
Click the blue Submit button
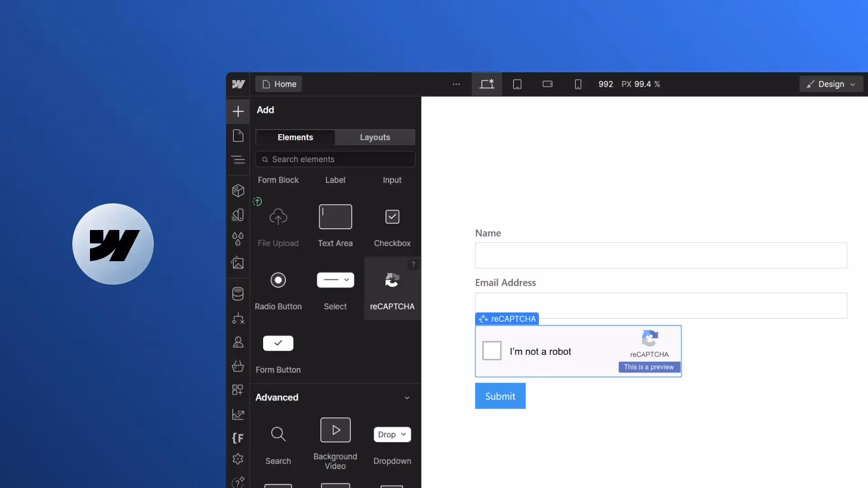(x=500, y=396)
